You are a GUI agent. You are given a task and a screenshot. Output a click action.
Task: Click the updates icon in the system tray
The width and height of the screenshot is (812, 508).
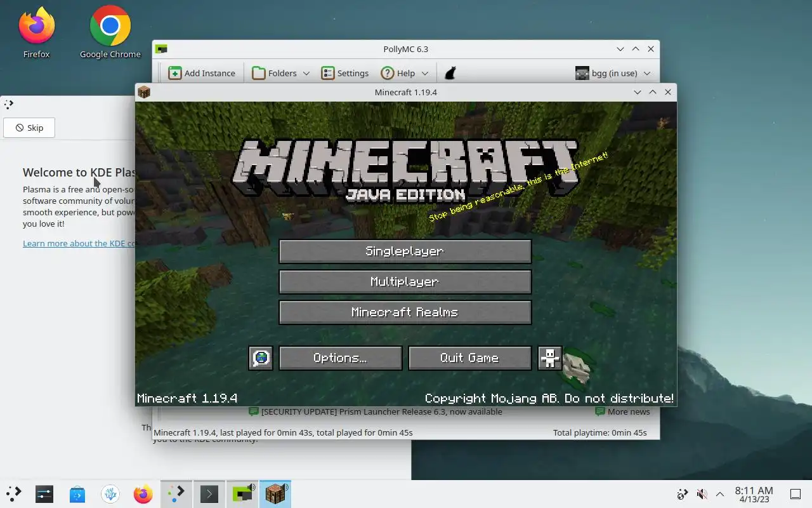pos(683,494)
